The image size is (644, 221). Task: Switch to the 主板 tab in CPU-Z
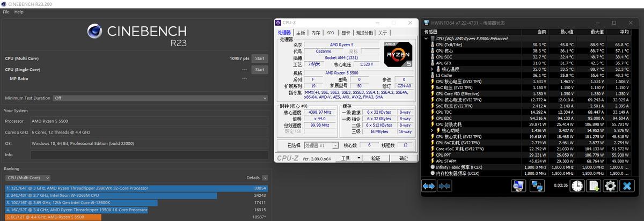tap(301, 33)
